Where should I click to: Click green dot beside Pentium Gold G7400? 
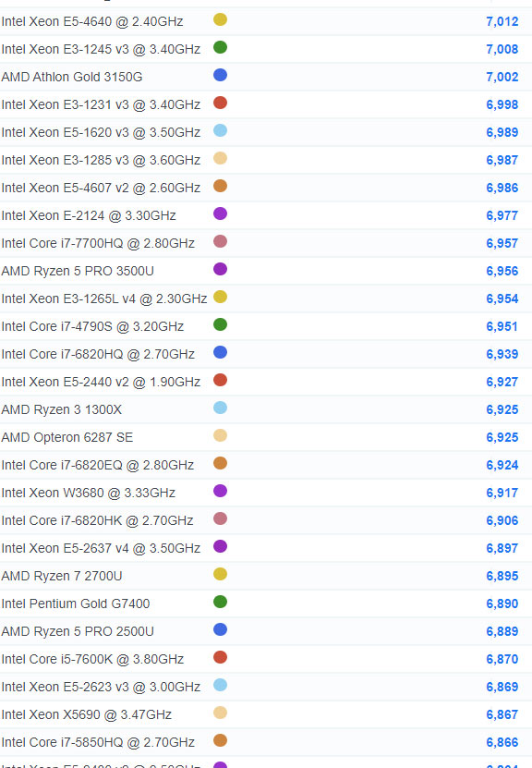220,602
